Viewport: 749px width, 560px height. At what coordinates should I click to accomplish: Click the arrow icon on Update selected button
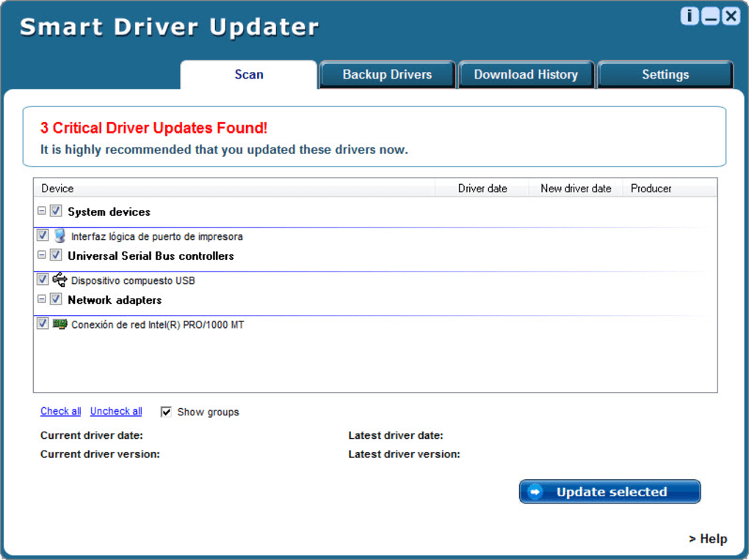coord(536,491)
